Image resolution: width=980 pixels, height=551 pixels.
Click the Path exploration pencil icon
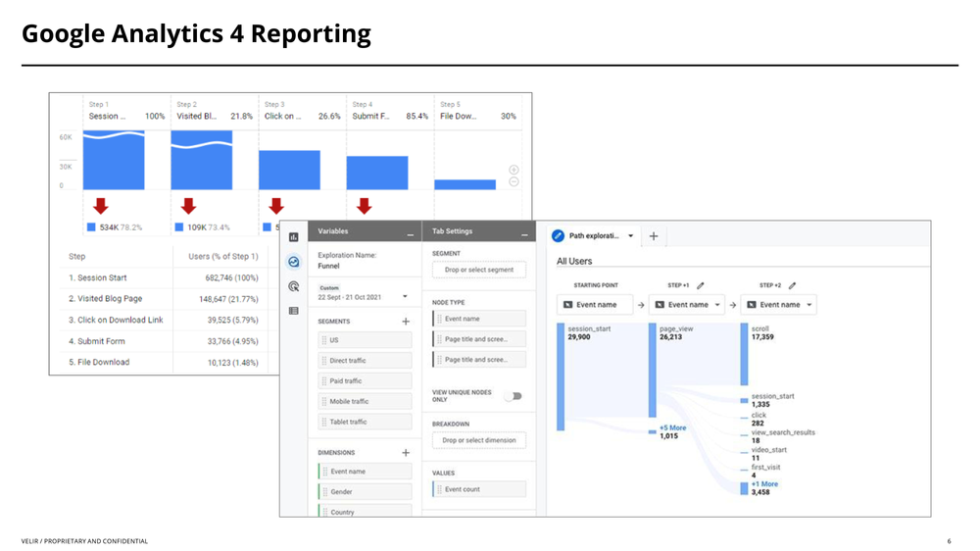(559, 235)
